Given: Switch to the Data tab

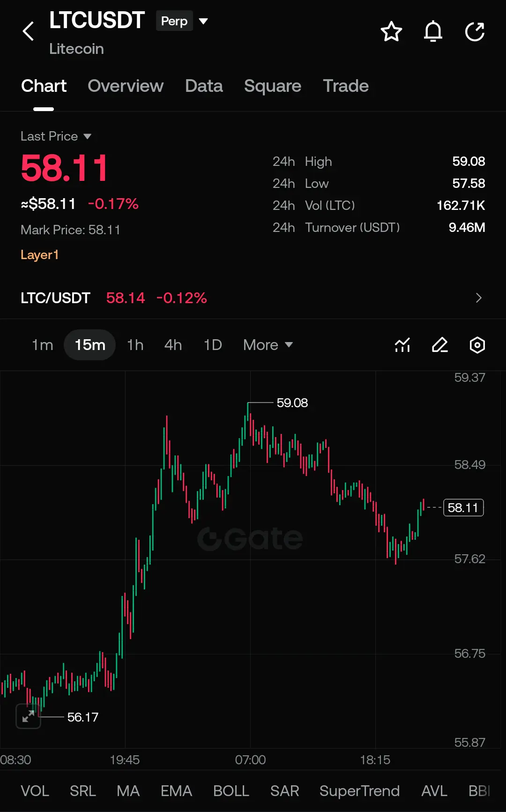Looking at the screenshot, I should click(x=204, y=86).
